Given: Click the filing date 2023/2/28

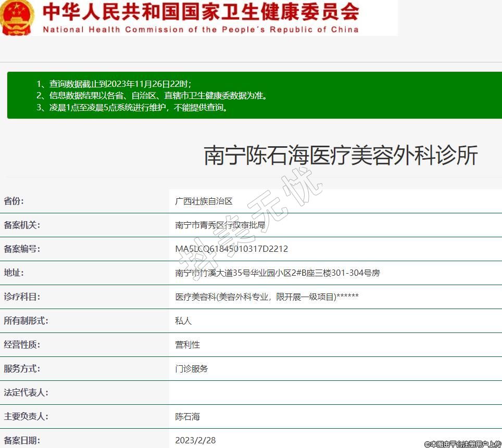Looking at the screenshot, I should tap(195, 440).
